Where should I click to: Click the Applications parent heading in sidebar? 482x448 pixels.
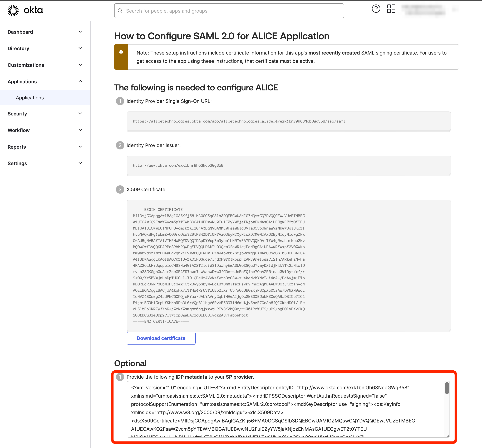coord(22,82)
